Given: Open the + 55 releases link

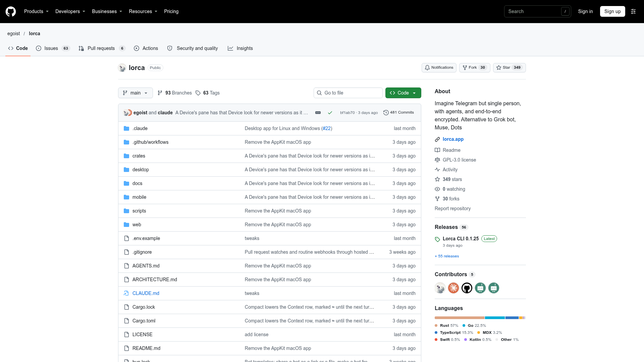Looking at the screenshot, I should pos(447,256).
